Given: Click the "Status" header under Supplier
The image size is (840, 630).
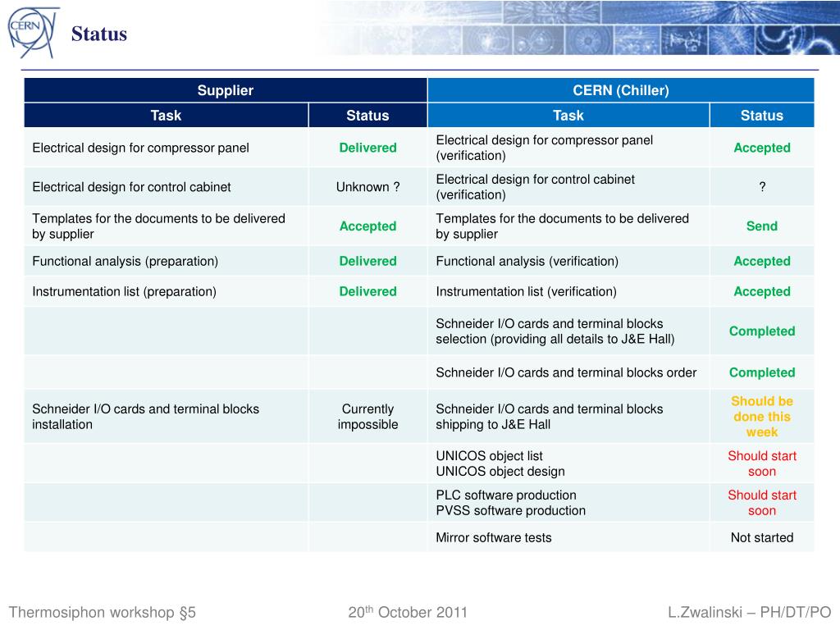Looking at the screenshot, I should [x=367, y=115].
